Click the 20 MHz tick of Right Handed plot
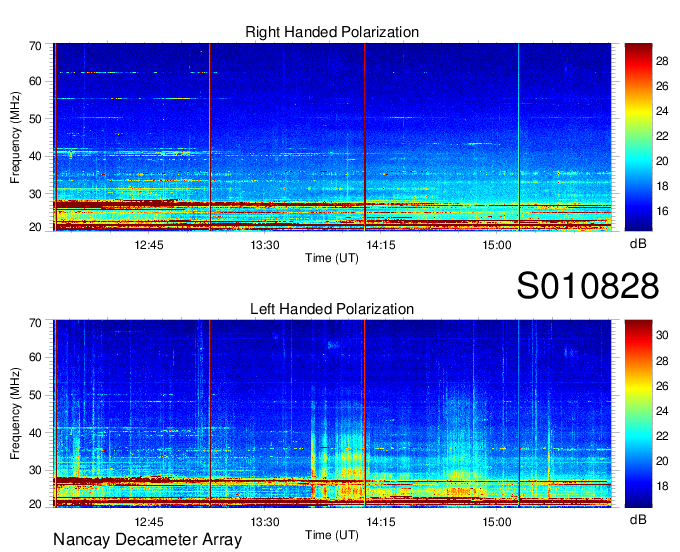 click(36, 227)
